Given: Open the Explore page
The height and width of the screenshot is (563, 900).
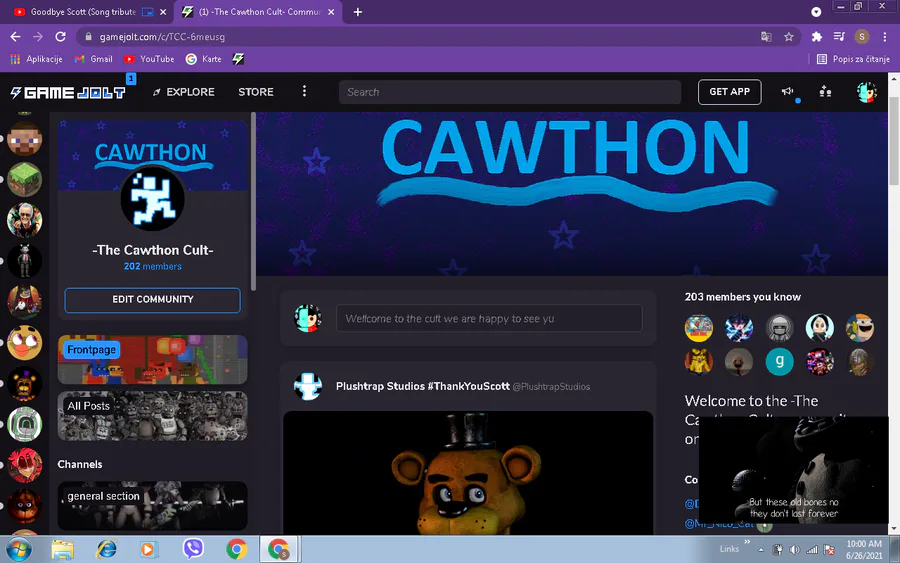Looking at the screenshot, I should point(184,92).
